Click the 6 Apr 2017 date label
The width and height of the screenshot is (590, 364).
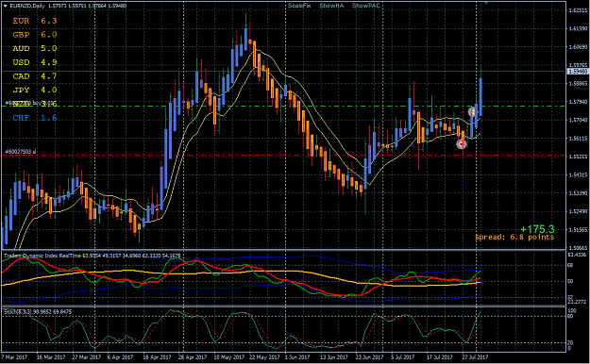(121, 357)
